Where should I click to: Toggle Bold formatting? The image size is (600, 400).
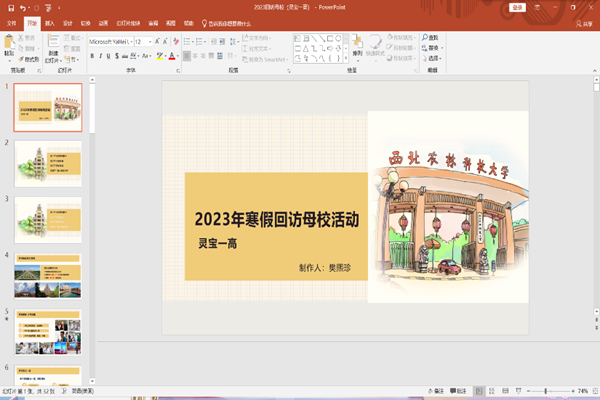coord(92,56)
